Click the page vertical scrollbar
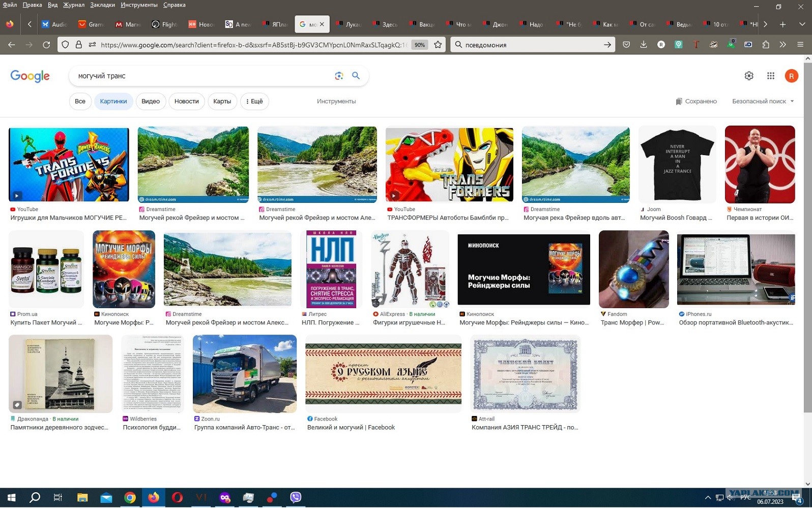Screen dimensions: 812x508 click(x=807, y=234)
